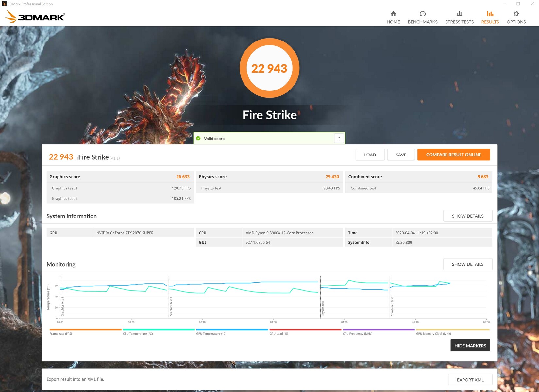This screenshot has width=539, height=392.
Task: Toggle GPU Load red legend
Action: [305, 332]
